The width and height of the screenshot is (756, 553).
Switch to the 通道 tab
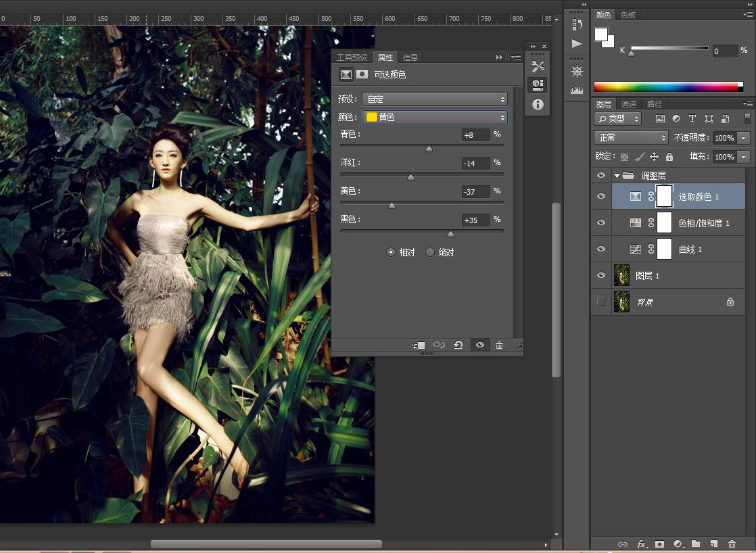[629, 104]
